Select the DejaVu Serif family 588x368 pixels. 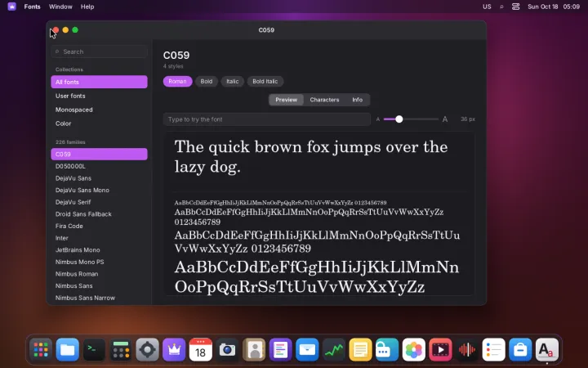(99, 202)
